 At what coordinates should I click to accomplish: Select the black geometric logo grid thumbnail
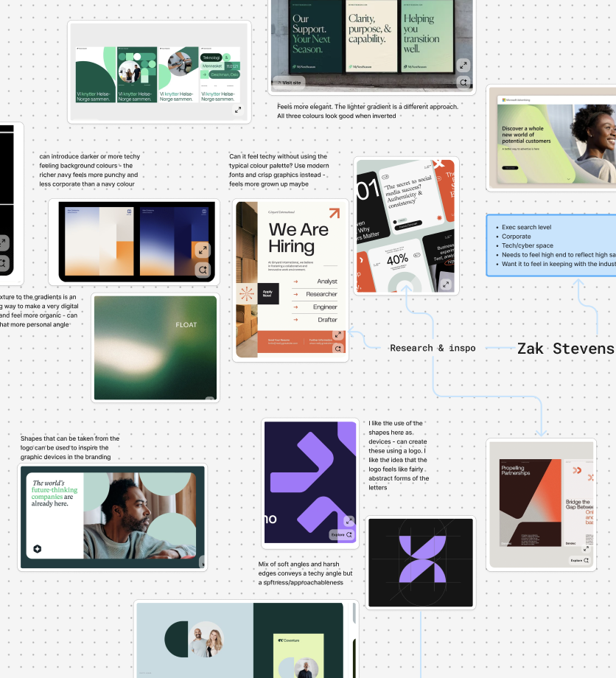pyautogui.click(x=420, y=562)
